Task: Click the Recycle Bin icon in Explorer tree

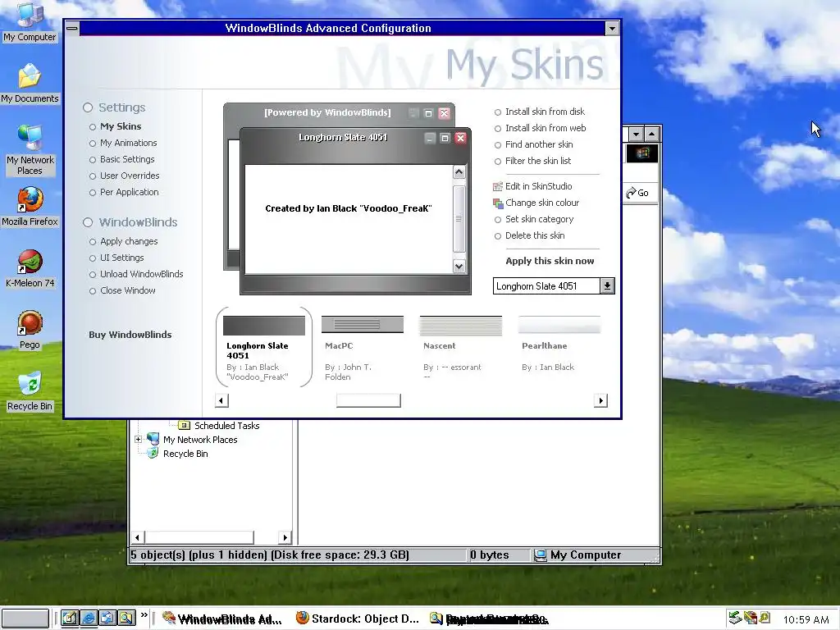Action: click(x=153, y=453)
